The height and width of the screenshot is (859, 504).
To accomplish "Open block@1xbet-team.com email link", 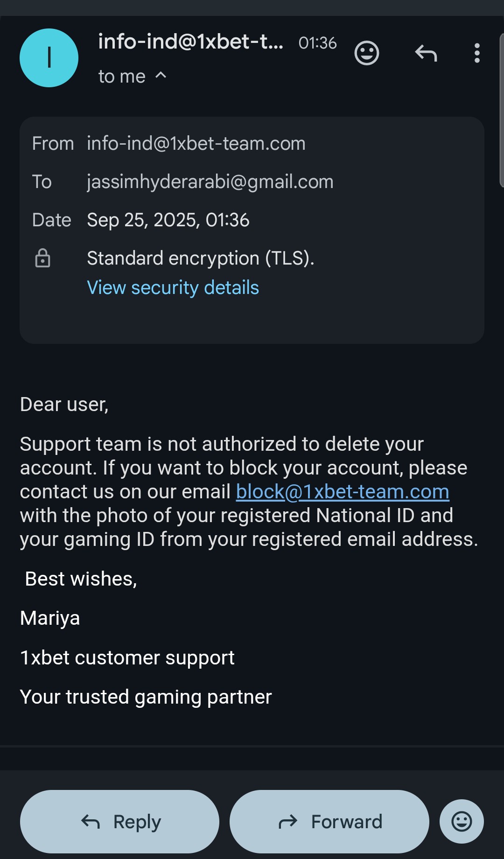I will point(343,492).
